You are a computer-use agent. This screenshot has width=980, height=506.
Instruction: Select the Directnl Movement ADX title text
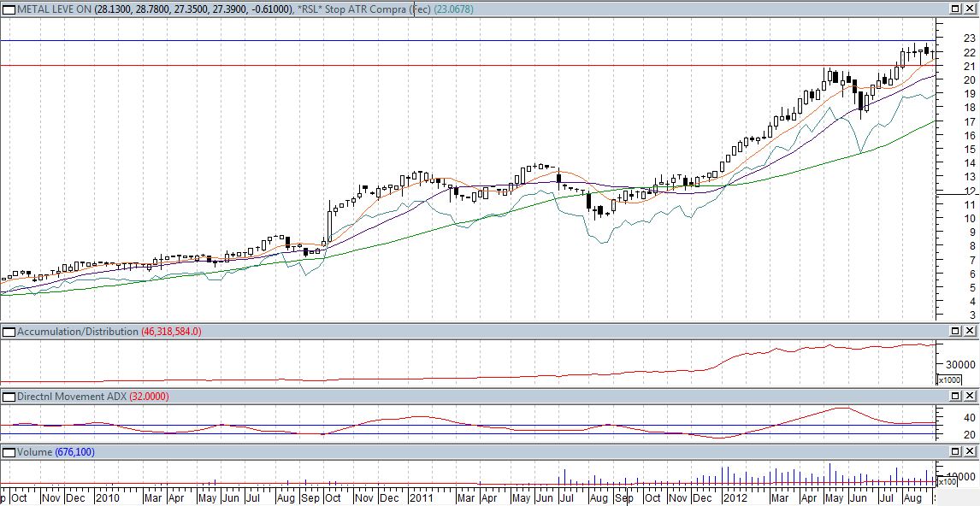(72, 397)
